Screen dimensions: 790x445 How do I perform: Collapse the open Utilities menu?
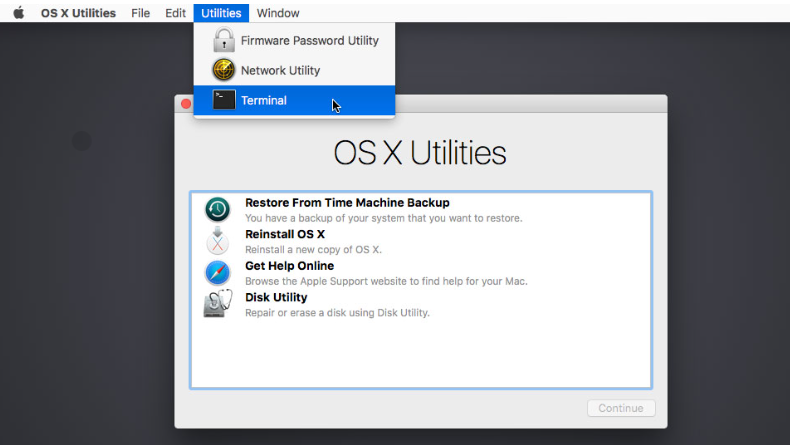pos(221,13)
